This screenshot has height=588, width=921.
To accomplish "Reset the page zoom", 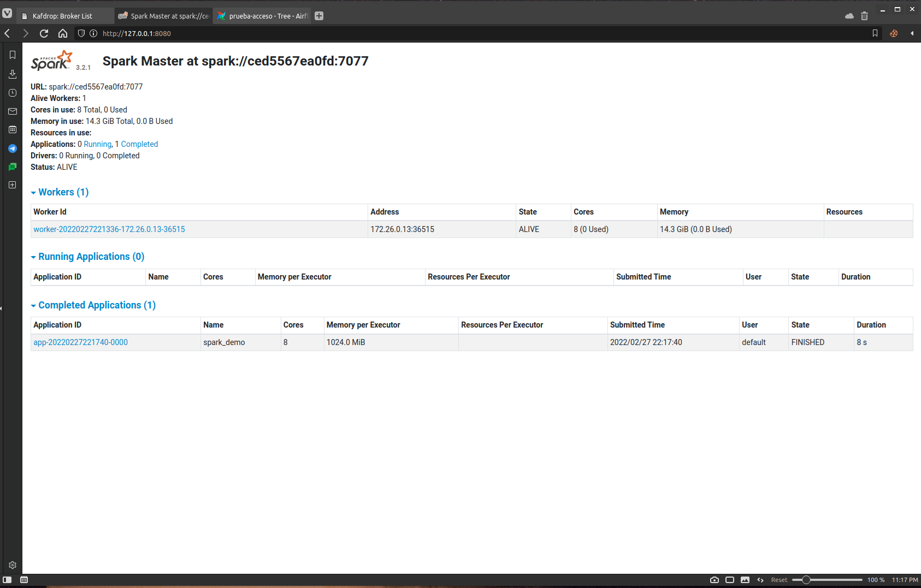I will 779,580.
